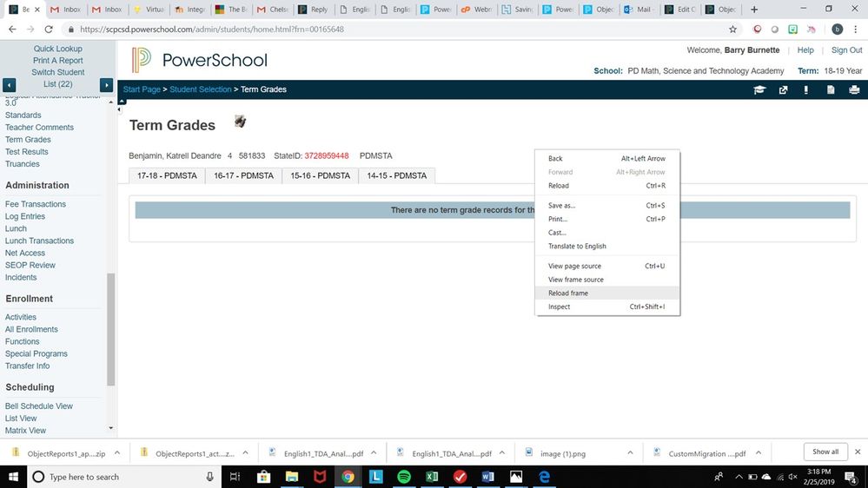Screen dimensions: 868x488
Task: Select the 14-15 - PDMSTA tab
Action: 397,175
